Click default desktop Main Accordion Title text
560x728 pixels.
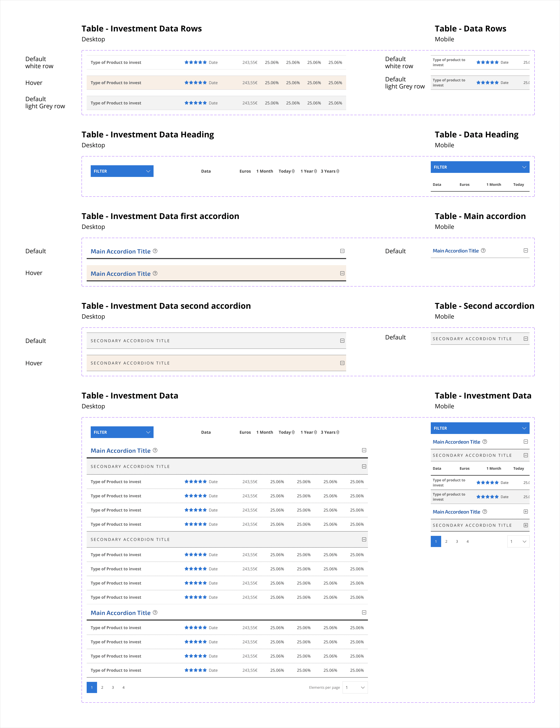121,251
